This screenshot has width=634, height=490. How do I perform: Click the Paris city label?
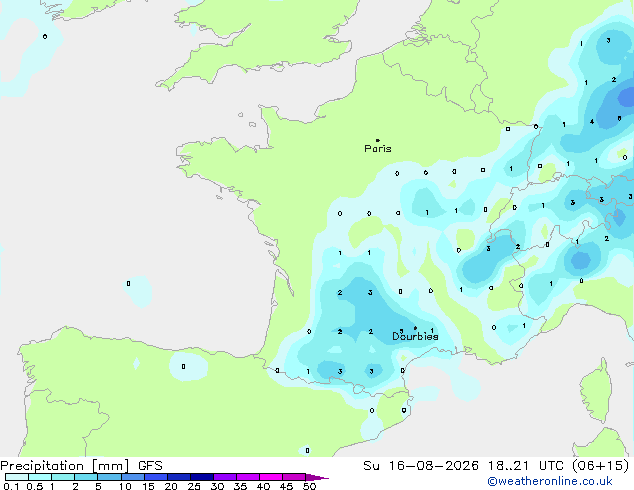(378, 149)
